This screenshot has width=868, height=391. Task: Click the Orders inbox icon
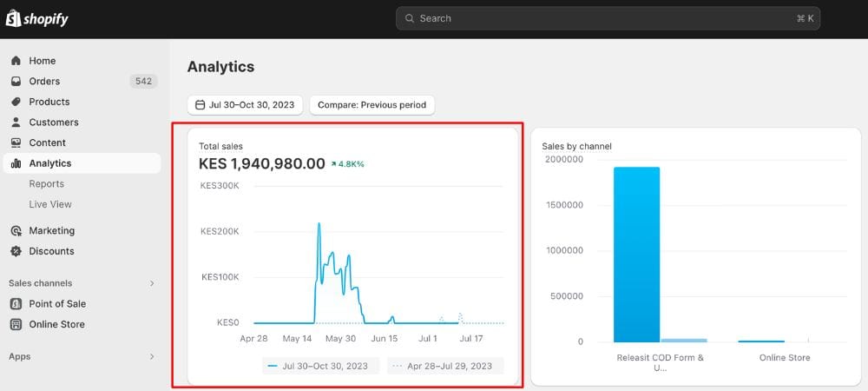click(x=16, y=82)
